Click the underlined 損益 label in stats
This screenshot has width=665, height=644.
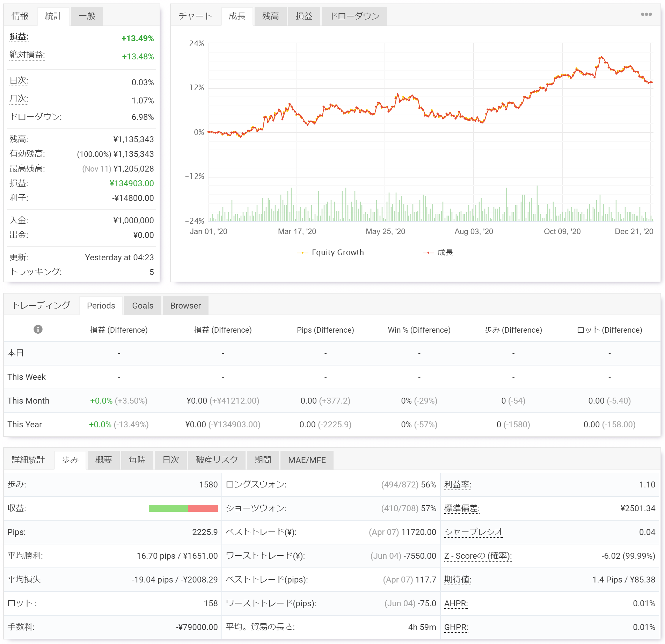(x=19, y=37)
